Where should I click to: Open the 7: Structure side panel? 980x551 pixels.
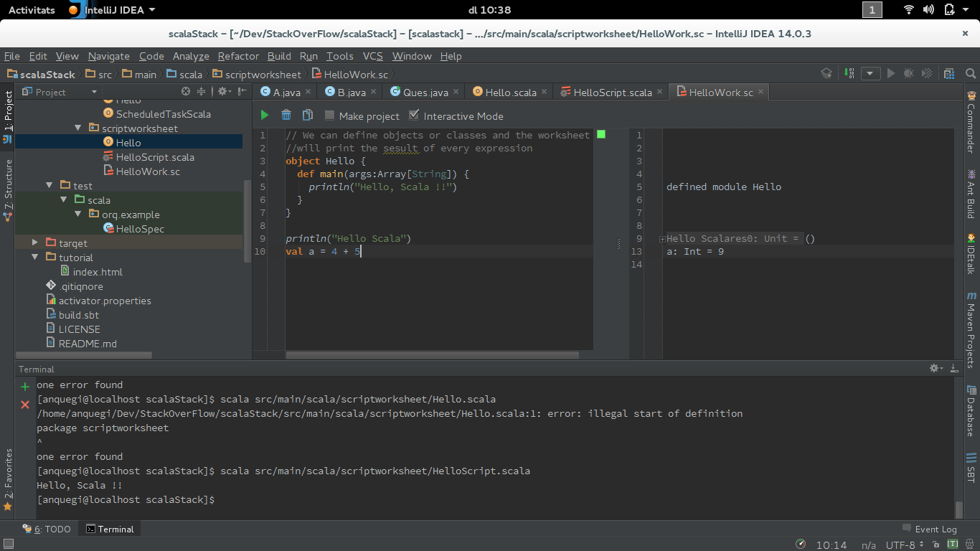(8, 190)
